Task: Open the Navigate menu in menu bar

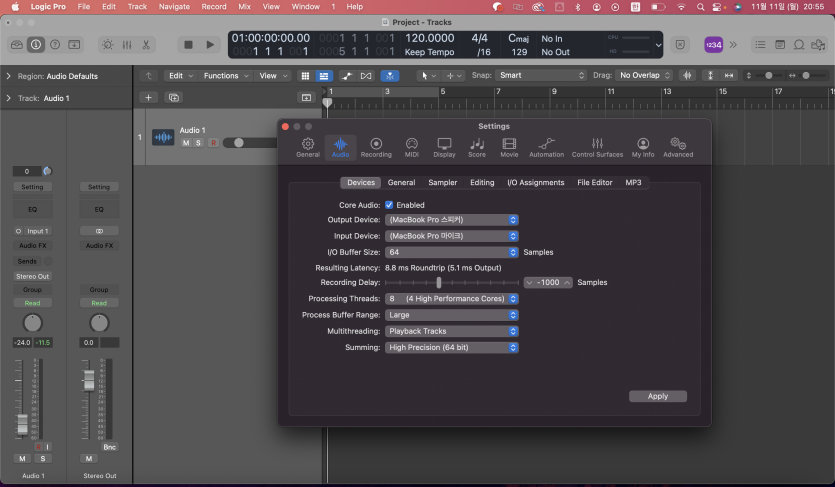Action: point(174,7)
